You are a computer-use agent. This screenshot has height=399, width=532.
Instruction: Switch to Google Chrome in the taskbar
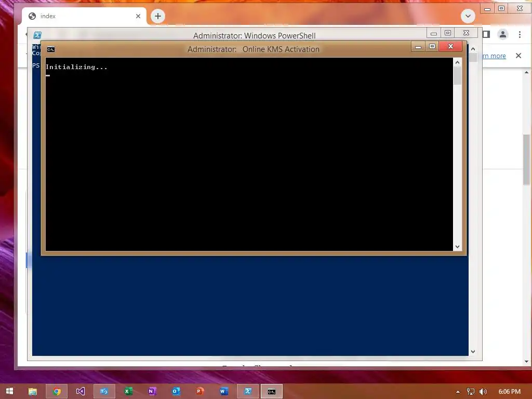[x=57, y=391]
